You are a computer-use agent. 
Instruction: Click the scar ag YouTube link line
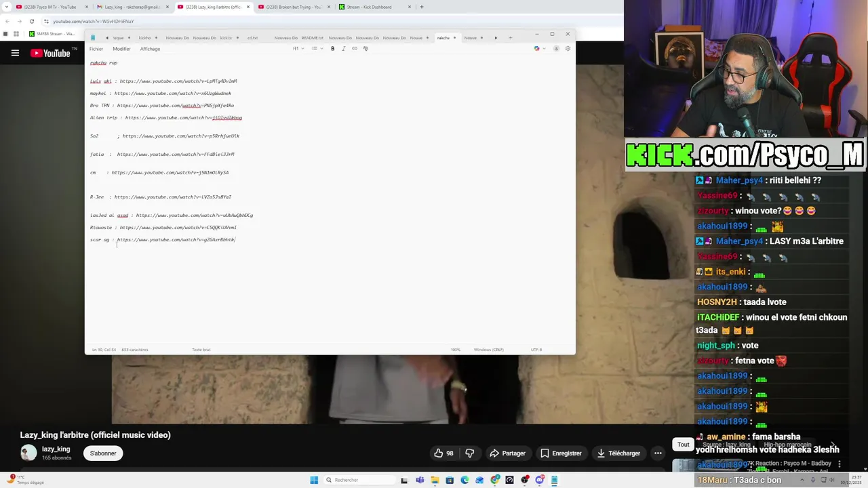click(x=163, y=239)
